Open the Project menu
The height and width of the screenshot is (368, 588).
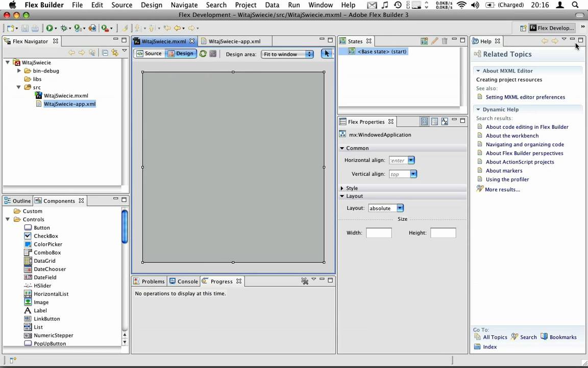246,5
